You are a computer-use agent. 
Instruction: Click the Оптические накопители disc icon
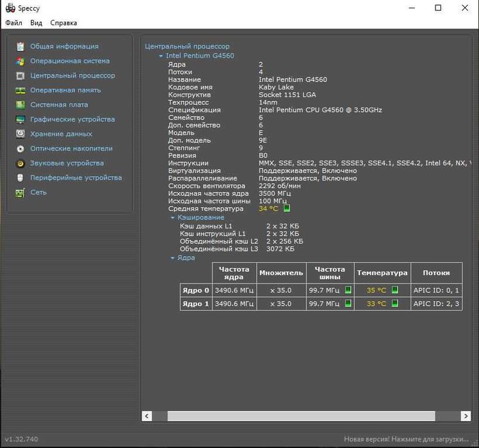tap(20, 148)
